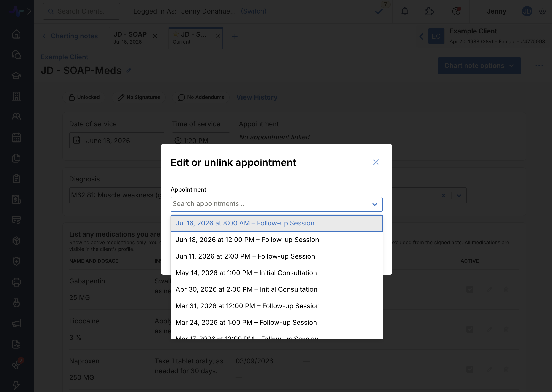Edit the JD - SOAP-Meds title pencil
The image size is (552, 392).
tap(128, 71)
